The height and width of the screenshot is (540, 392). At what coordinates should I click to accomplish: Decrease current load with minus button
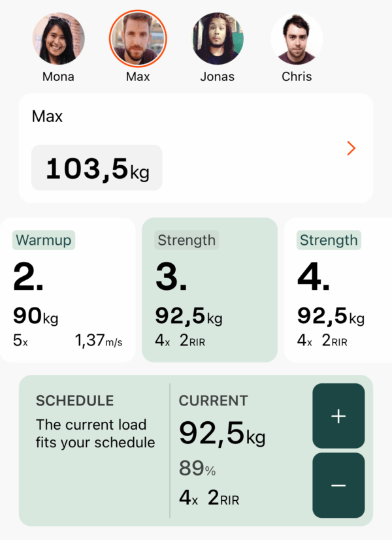338,486
